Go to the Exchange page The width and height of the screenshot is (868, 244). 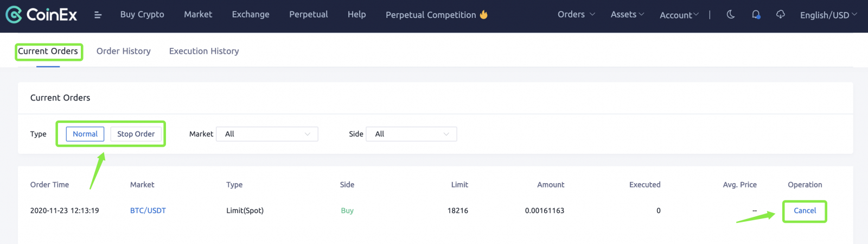pos(251,15)
